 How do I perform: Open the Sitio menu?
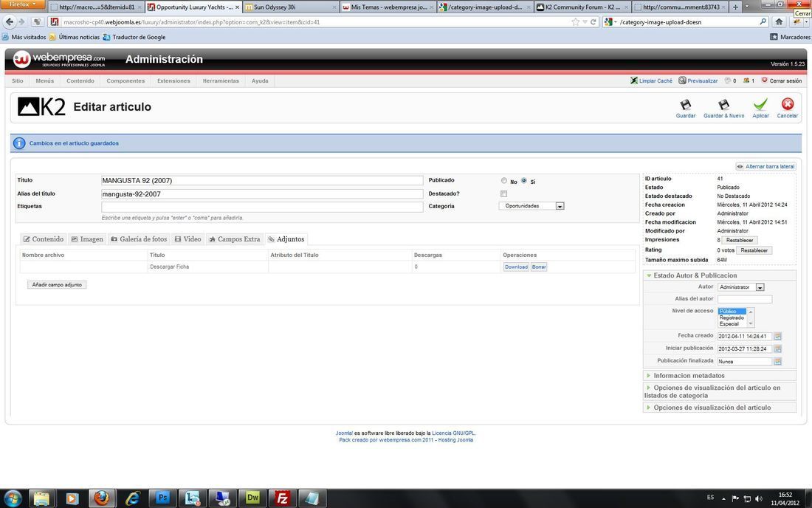pos(18,80)
